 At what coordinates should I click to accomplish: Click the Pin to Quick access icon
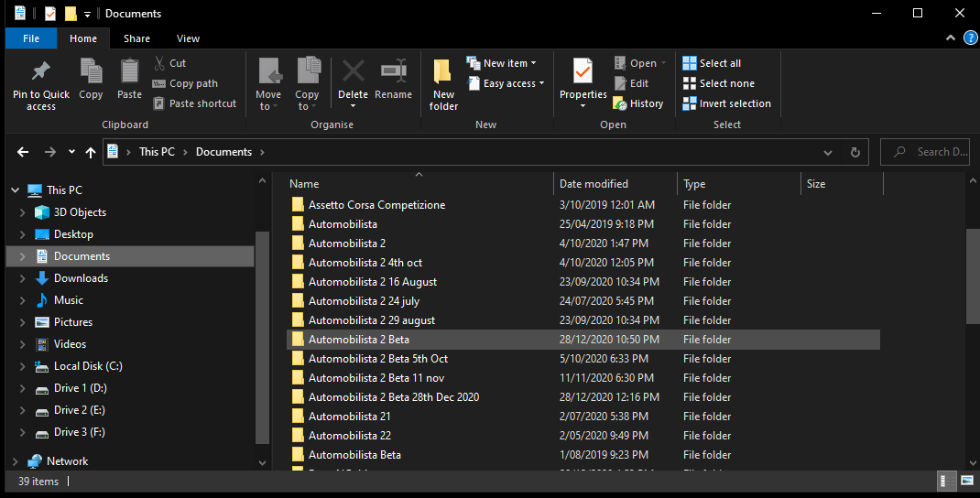pos(41,70)
